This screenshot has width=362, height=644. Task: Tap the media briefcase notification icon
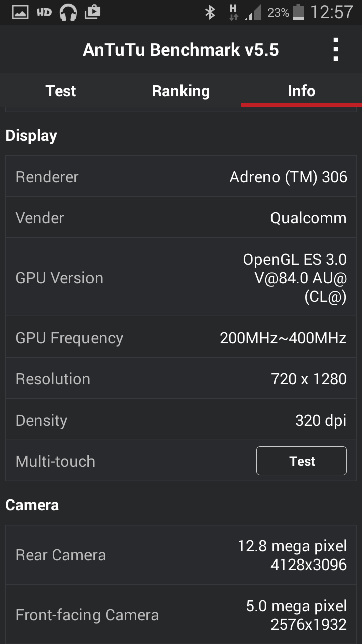(x=93, y=12)
